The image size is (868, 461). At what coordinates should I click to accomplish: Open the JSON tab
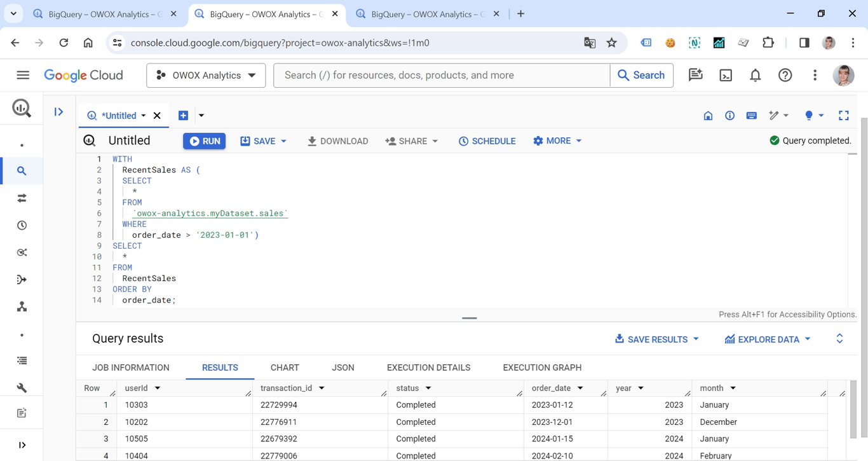click(x=343, y=368)
